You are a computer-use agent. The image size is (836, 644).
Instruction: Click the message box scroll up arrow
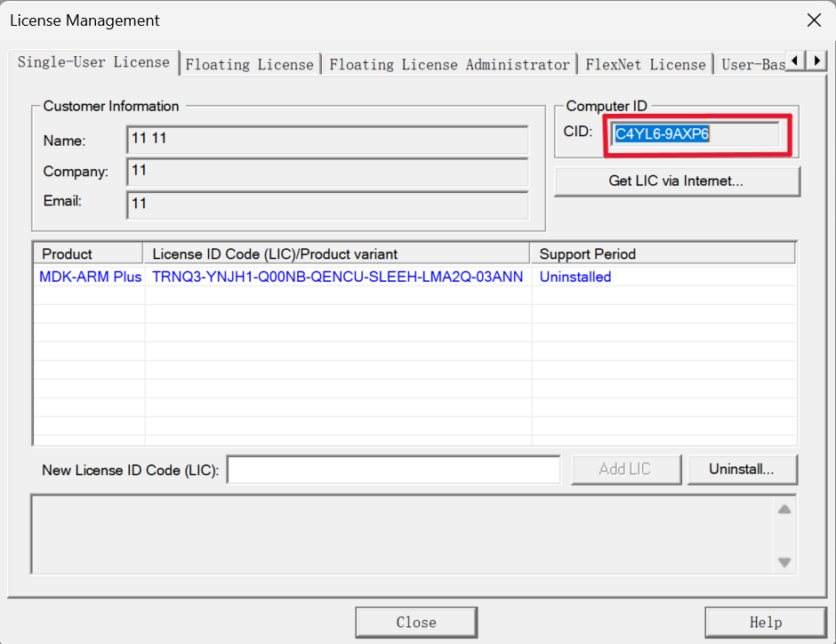784,510
